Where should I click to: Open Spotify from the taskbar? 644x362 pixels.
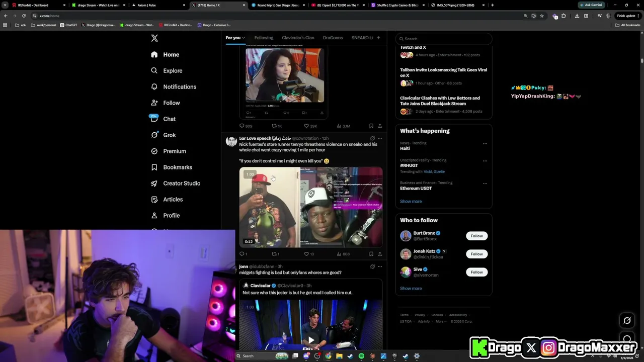(361, 356)
